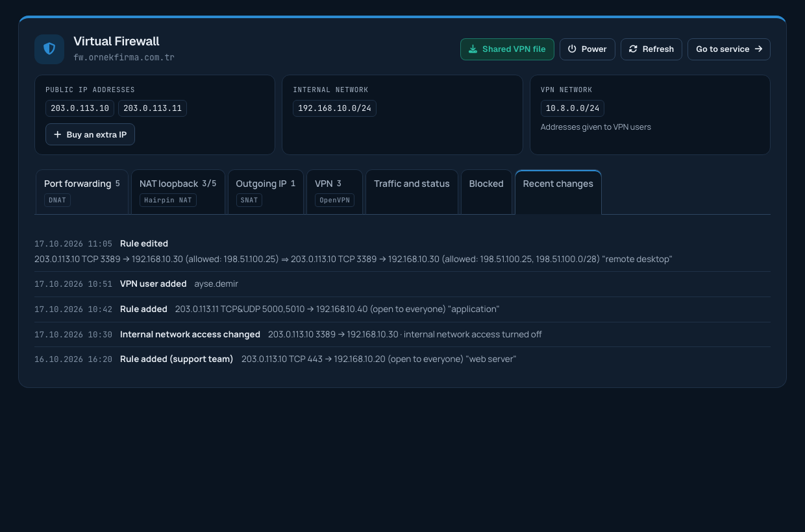Click the Hairpin NAT badge
Screen dimensions: 805x532
pos(168,200)
